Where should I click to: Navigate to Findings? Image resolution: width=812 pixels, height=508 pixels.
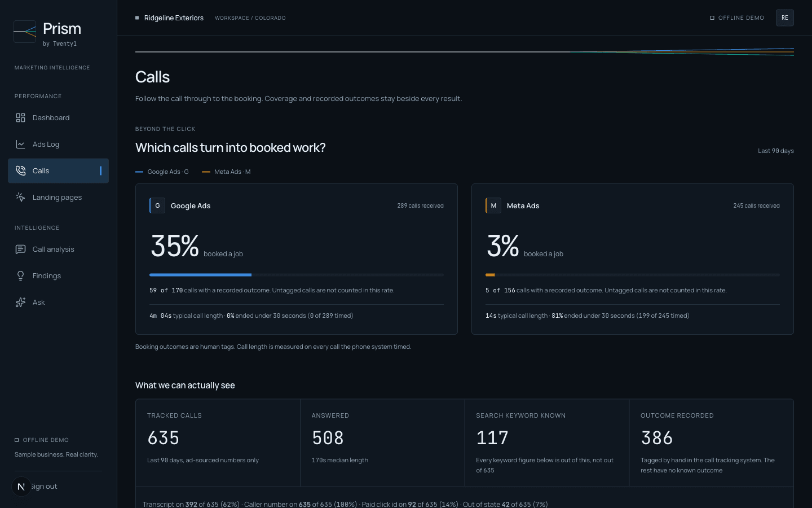click(x=58, y=275)
